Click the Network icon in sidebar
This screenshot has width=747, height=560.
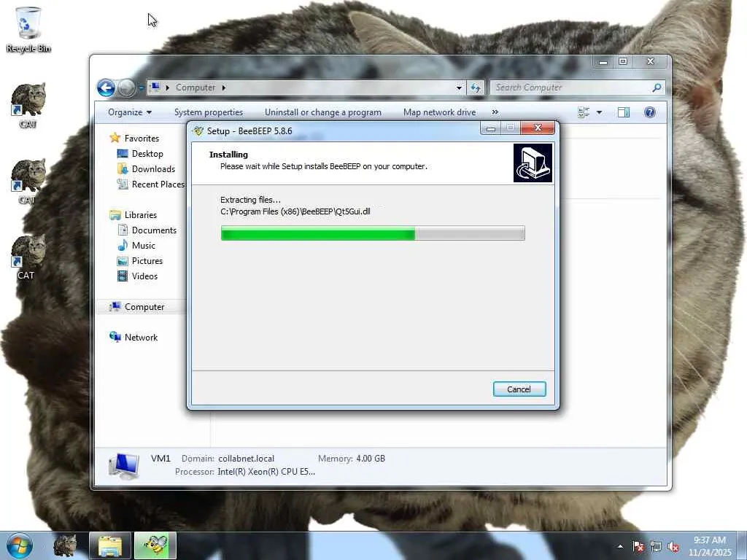115,337
